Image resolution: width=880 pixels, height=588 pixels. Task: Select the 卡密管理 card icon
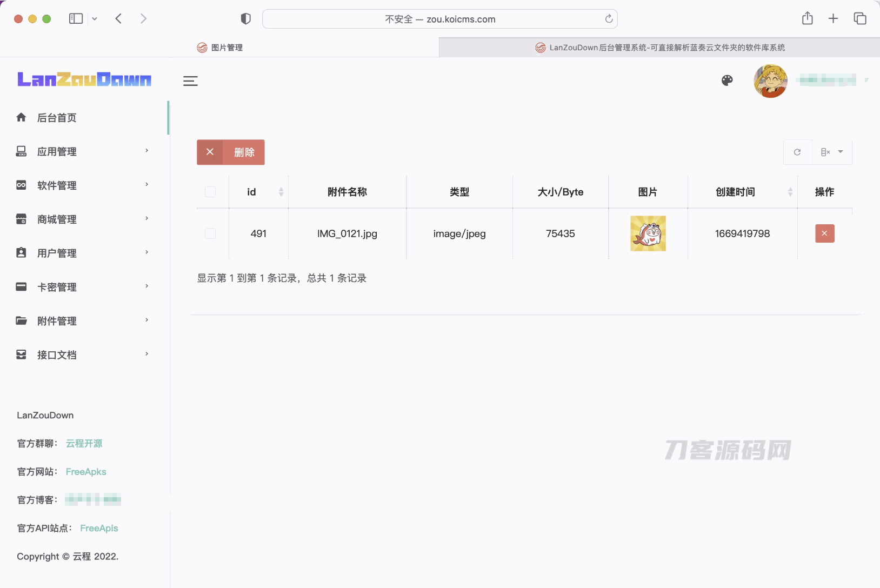[21, 287]
